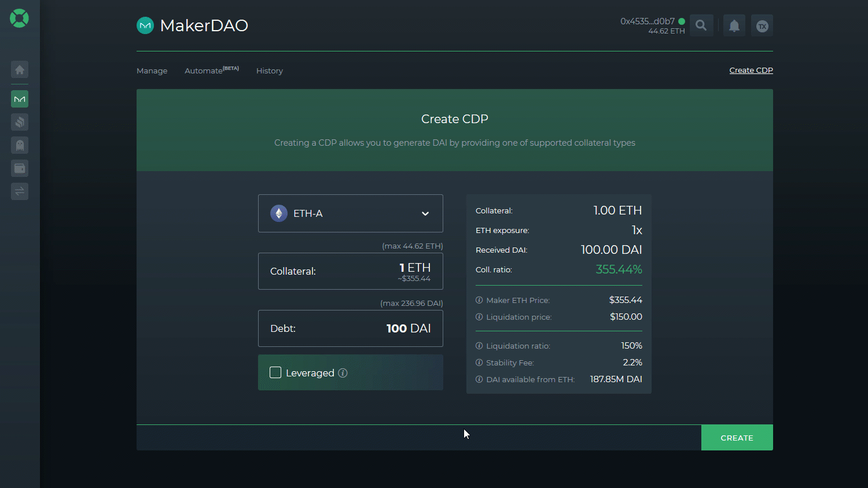The height and width of the screenshot is (488, 868).
Task: Open the Home dashboard sidebar icon
Action: pos(20,70)
